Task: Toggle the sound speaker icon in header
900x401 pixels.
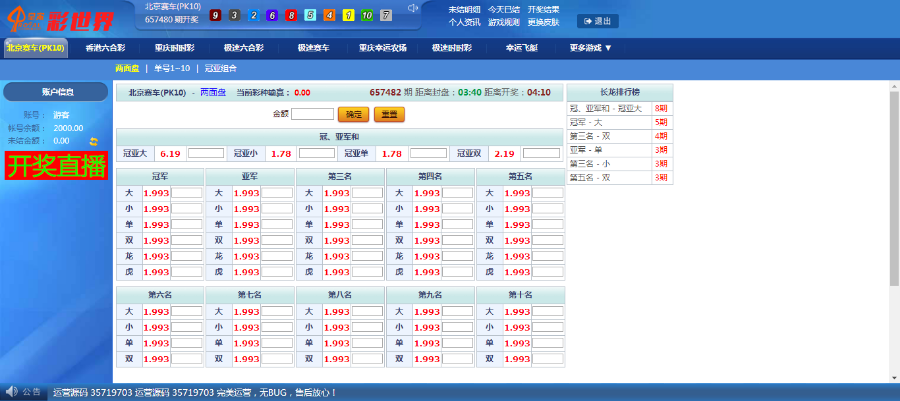Action: coord(412,8)
